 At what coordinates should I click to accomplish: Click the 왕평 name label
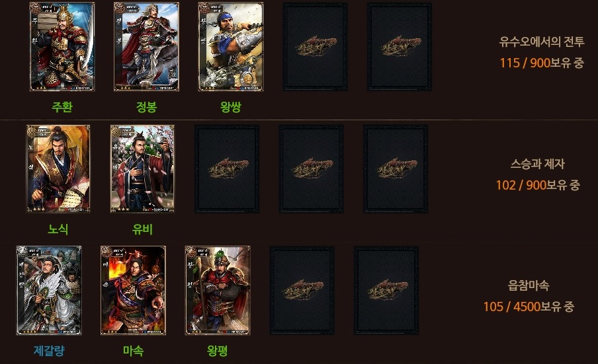pos(218,350)
